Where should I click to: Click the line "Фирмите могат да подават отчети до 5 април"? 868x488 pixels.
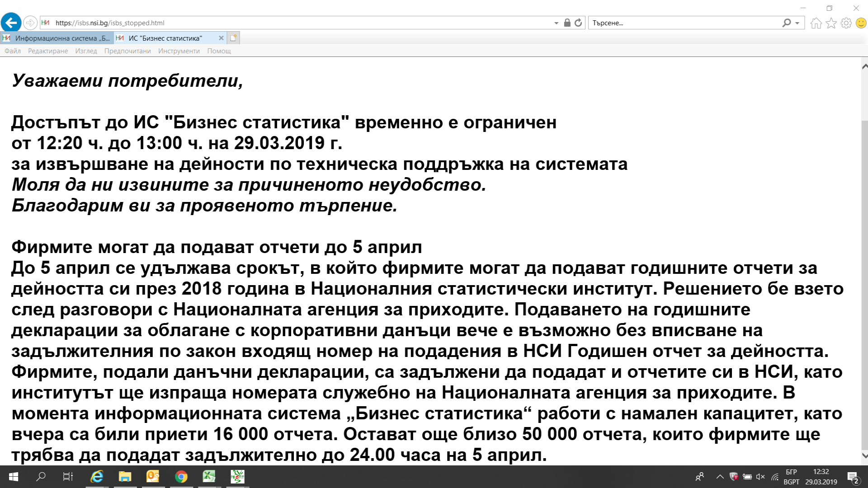click(217, 247)
